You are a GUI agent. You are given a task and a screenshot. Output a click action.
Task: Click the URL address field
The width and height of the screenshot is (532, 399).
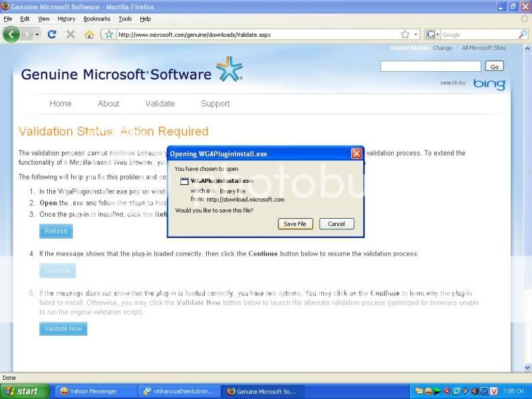tap(258, 35)
